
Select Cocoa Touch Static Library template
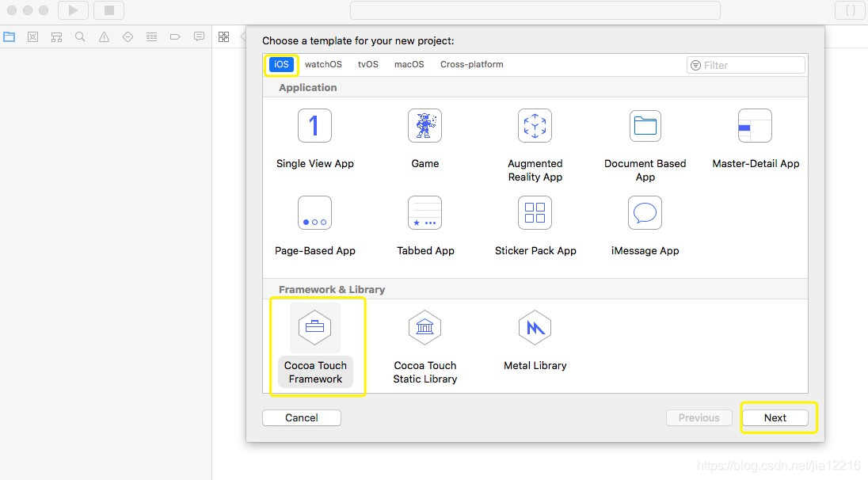tap(424, 347)
